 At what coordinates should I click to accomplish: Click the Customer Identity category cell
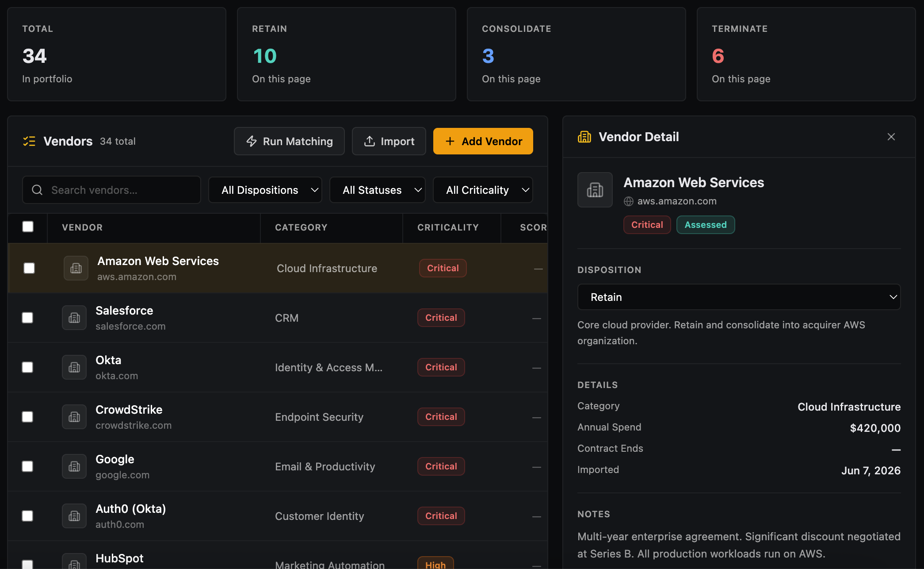coord(320,516)
